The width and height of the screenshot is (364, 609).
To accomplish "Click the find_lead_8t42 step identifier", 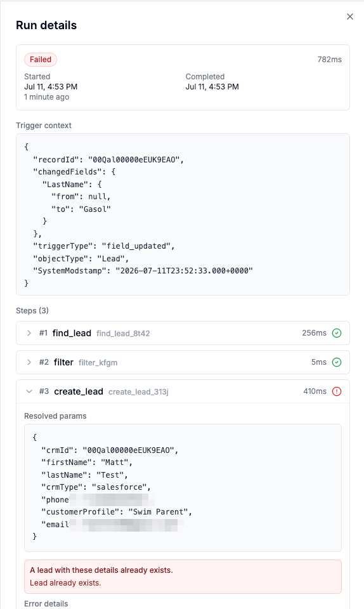I will point(123,333).
